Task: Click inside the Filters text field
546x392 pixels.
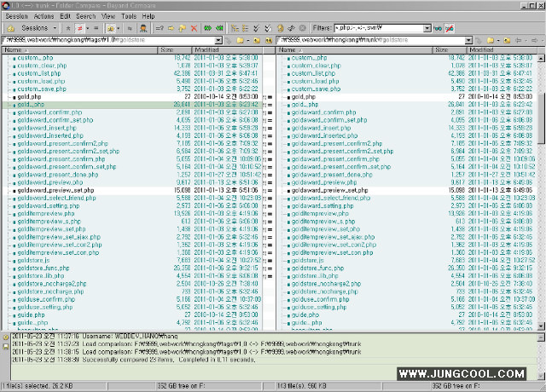Action: tap(379, 28)
